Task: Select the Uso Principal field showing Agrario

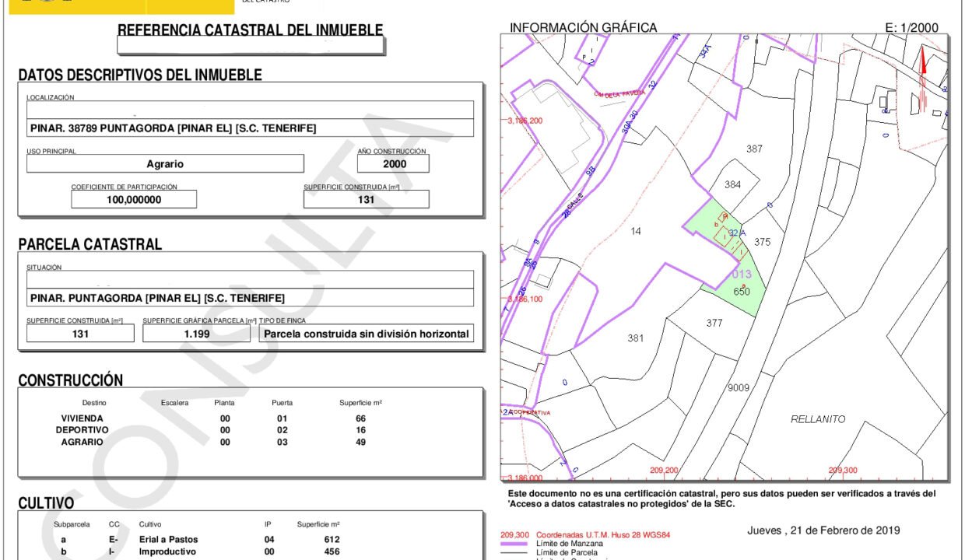Action: 165,164
